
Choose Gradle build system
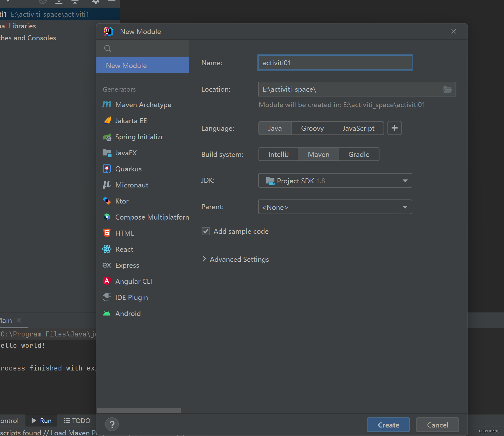359,154
